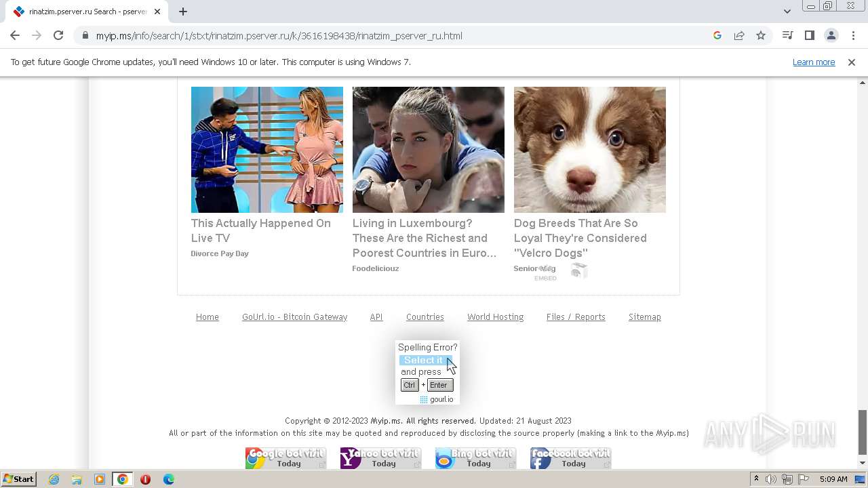Open the Bing bot visit Today badge
This screenshot has height=488, width=868.
pos(476,458)
